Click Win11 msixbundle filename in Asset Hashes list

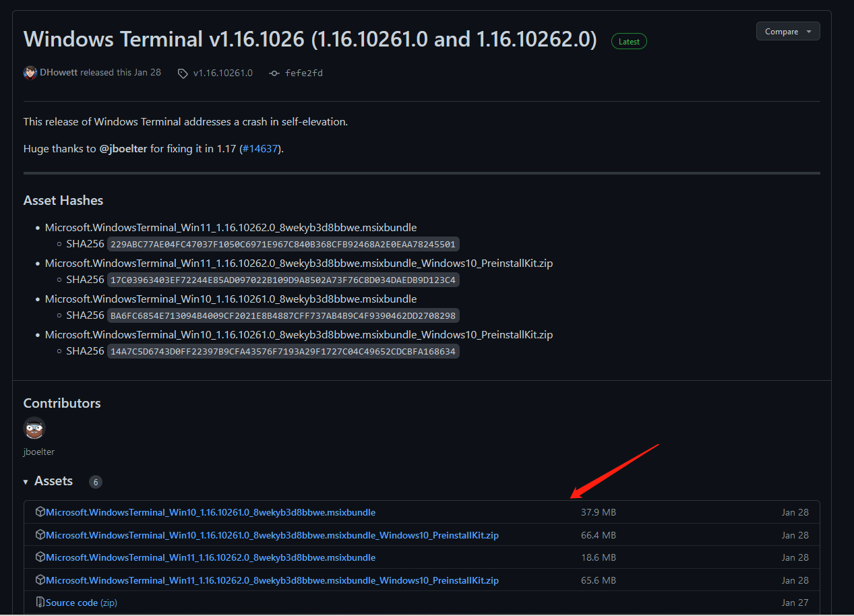point(231,228)
